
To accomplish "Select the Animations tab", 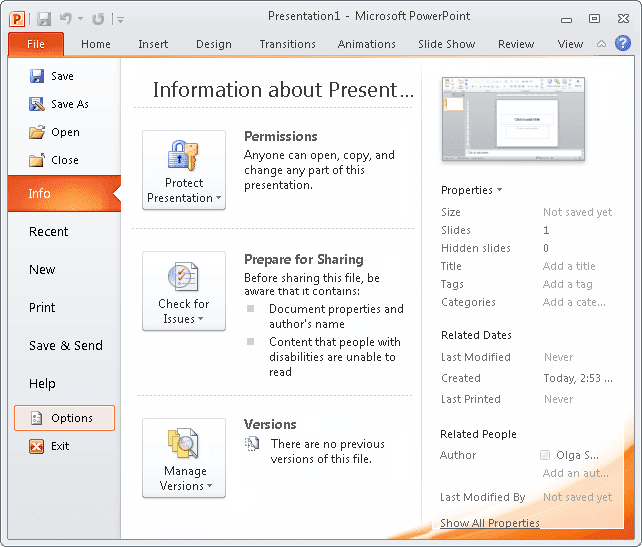I will (366, 44).
